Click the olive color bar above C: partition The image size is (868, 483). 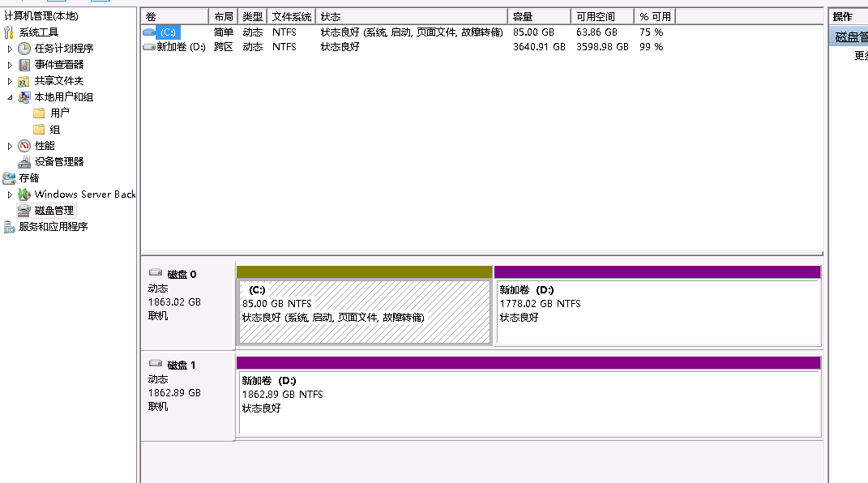[x=364, y=271]
